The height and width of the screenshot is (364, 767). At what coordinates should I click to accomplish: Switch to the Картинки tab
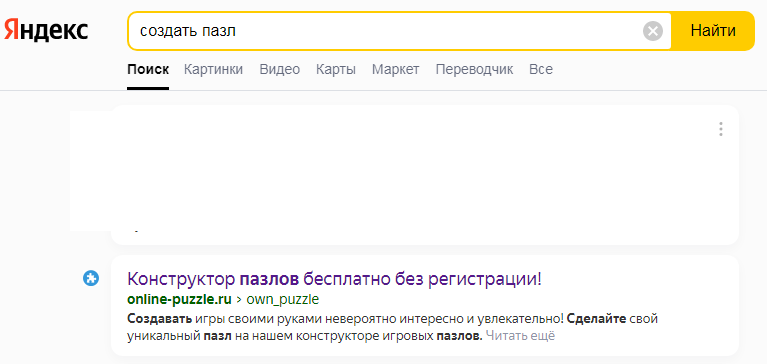213,69
